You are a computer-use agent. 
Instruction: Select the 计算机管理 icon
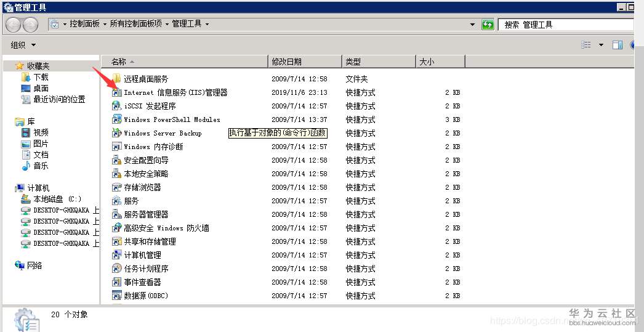point(116,255)
